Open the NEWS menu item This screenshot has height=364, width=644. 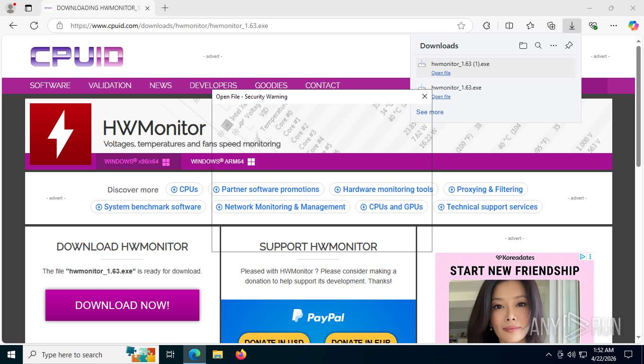(x=161, y=85)
